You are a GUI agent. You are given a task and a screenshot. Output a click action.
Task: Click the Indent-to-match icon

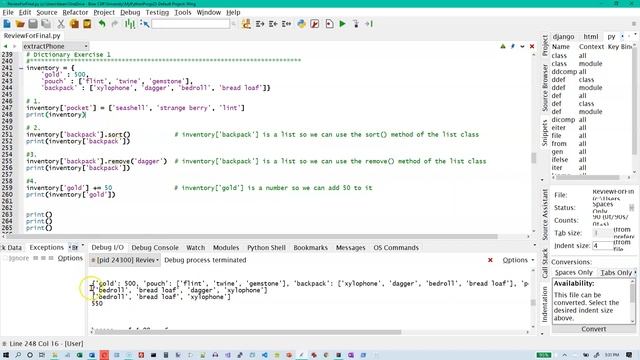(287, 24)
